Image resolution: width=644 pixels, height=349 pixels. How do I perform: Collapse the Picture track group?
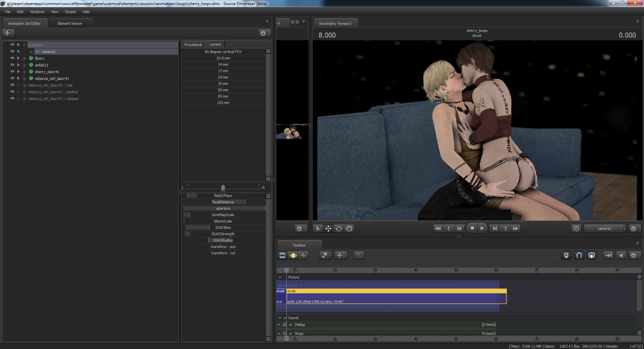tap(280, 278)
